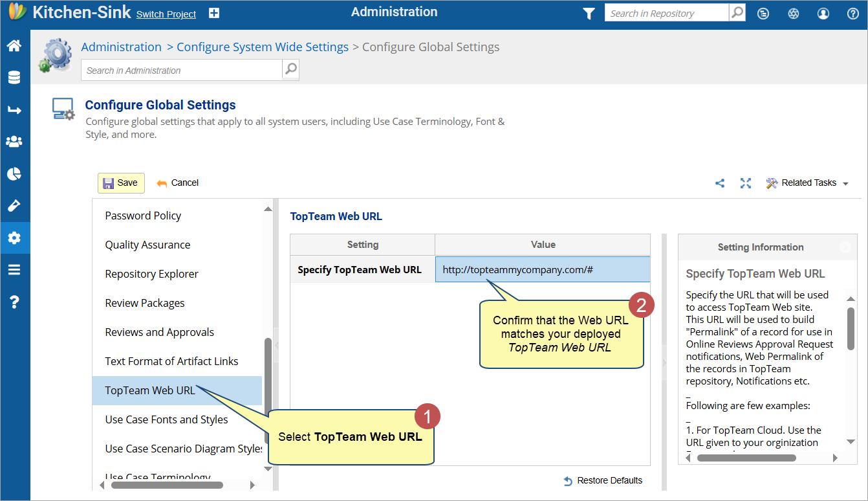Screen dimensions: 868x501
Task: Select TopTeam Web URL setting
Action: tap(177, 390)
